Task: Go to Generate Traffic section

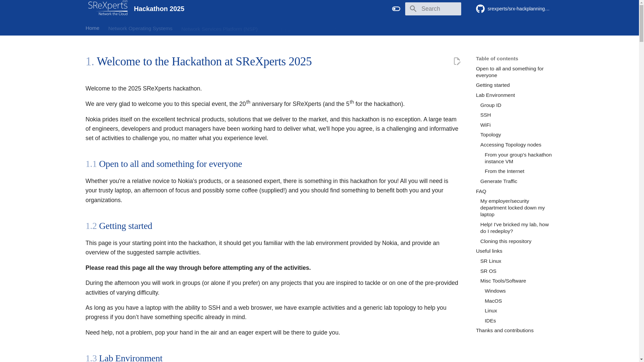Action: (x=498, y=181)
